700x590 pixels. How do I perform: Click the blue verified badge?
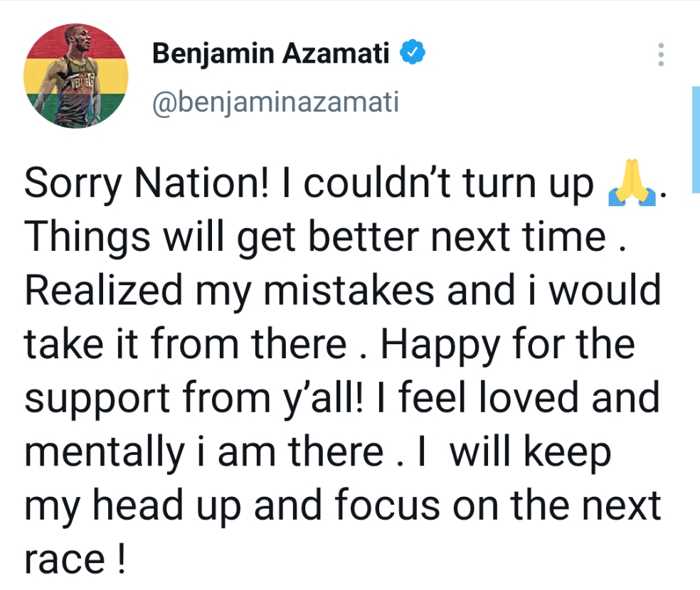click(413, 53)
